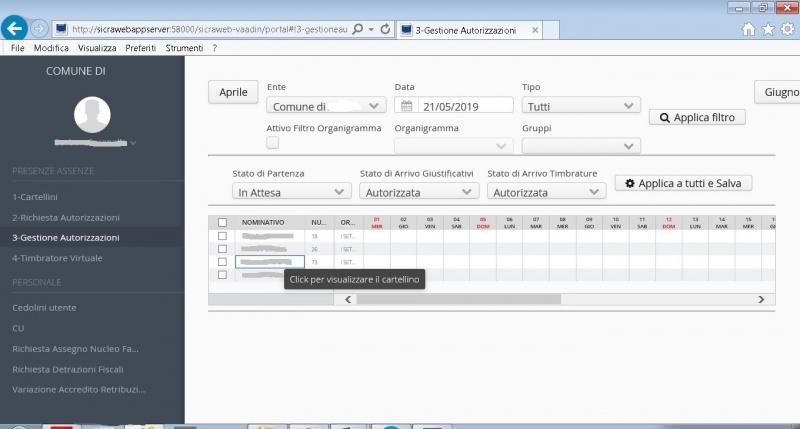Open the browser home page icon

pos(749,29)
